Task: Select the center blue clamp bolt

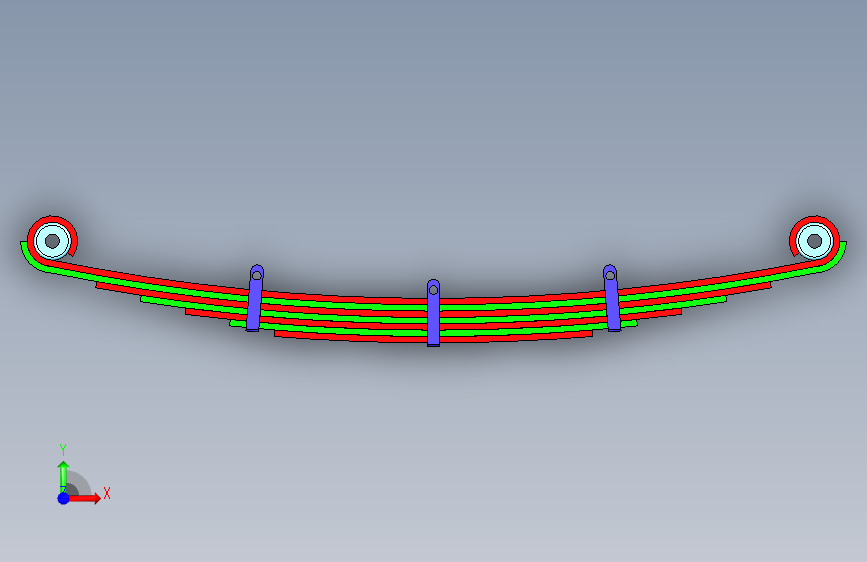Action: click(434, 313)
